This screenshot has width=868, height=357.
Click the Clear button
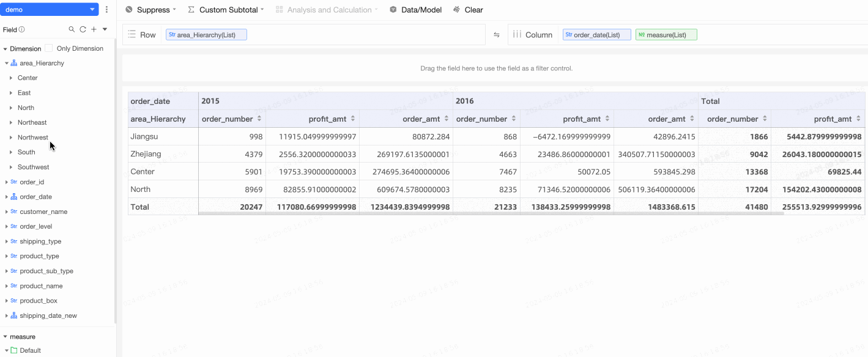tap(468, 10)
